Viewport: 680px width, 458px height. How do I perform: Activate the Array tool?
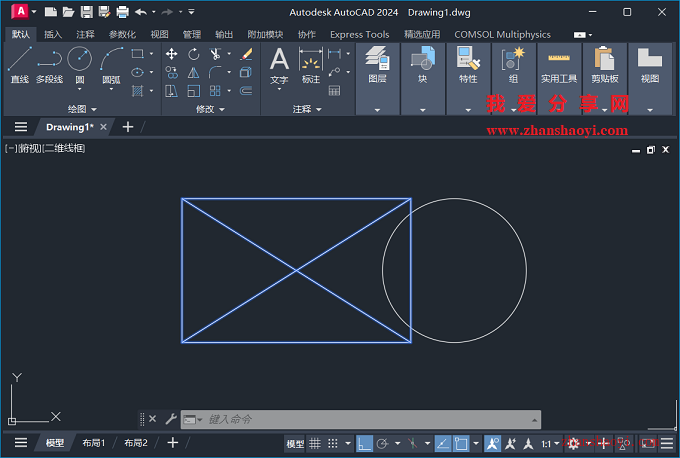[x=215, y=91]
